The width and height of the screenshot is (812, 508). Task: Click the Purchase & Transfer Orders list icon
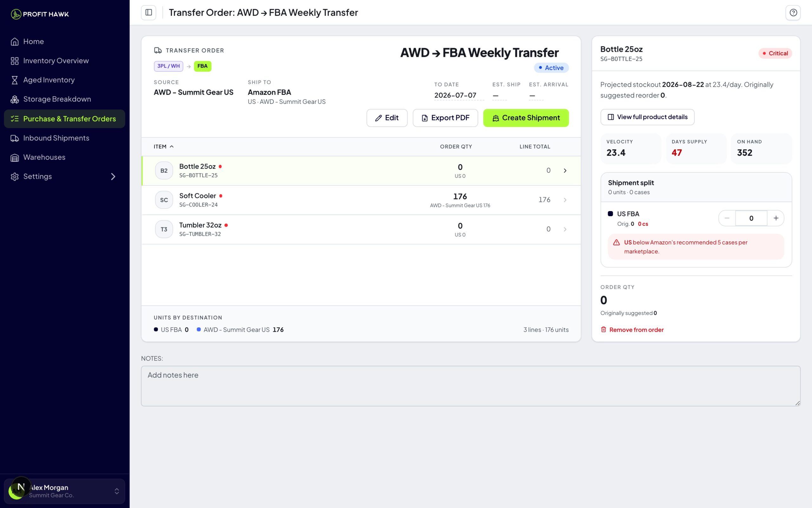tap(14, 119)
